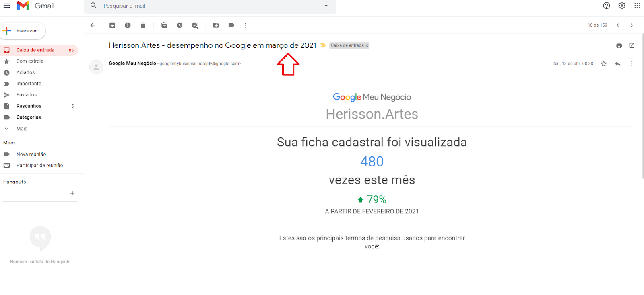Go to newer email arrow
Screen dimensions: 644x295
pos(618,25)
